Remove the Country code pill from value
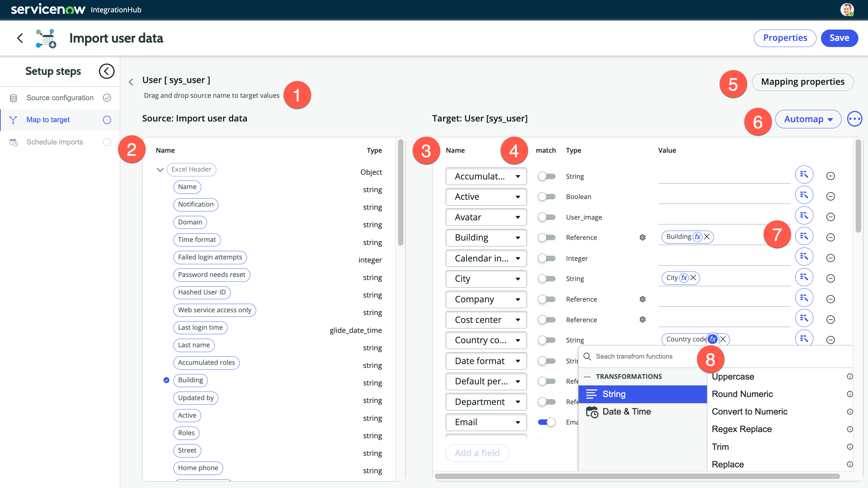Image resolution: width=868 pixels, height=488 pixels. pos(723,339)
